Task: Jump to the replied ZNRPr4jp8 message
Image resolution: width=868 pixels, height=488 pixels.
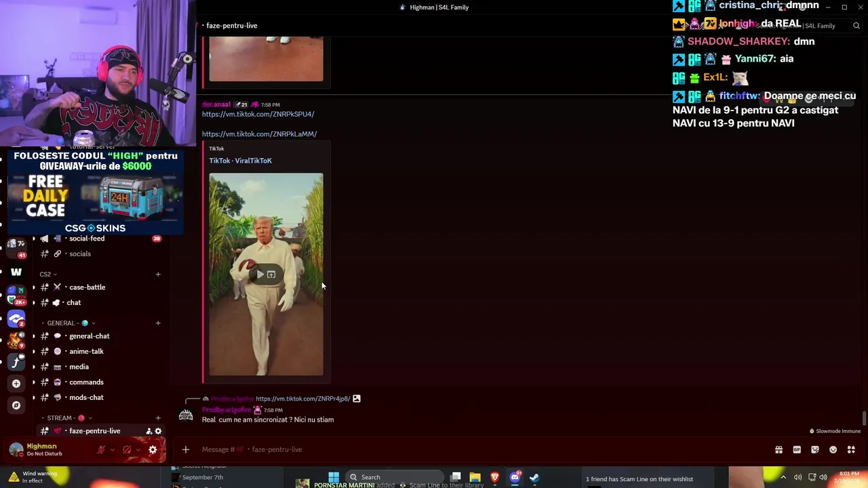Action: click(302, 399)
